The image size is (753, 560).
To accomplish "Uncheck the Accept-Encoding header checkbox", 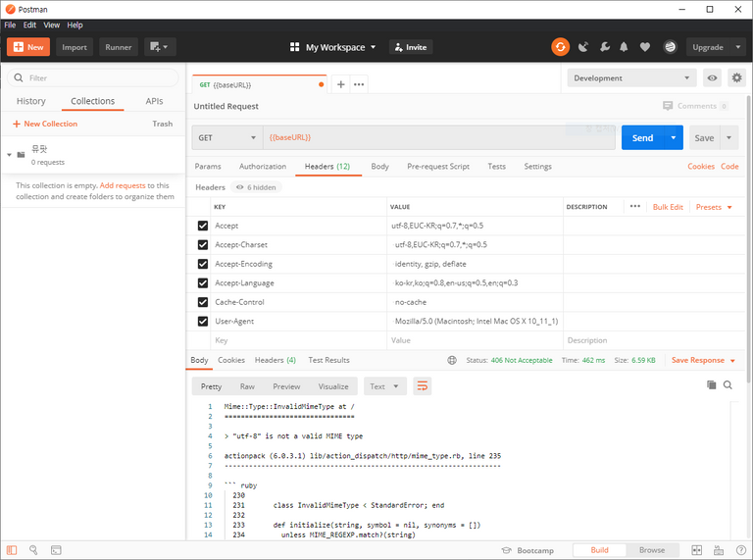I will pyautogui.click(x=203, y=264).
